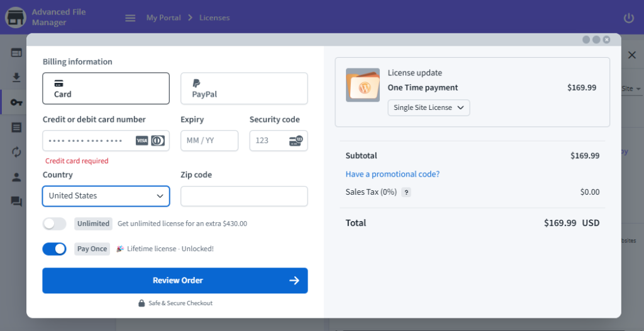Click the arrow on Review Order button
This screenshot has height=331, width=644.
click(294, 281)
